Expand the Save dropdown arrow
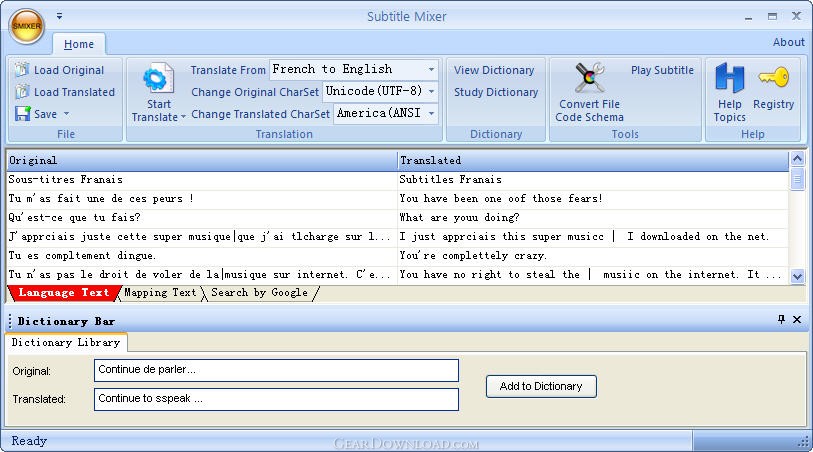 (x=66, y=113)
